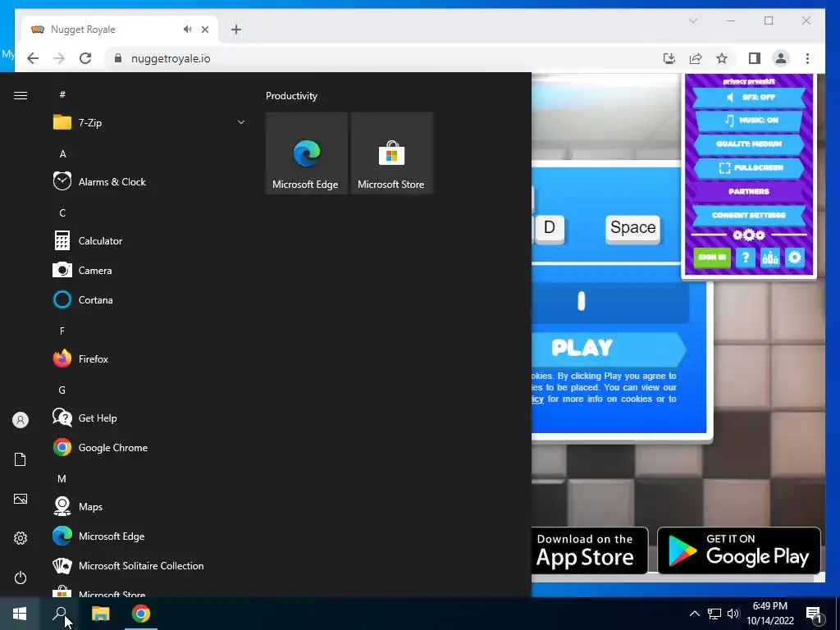Toggle FULLSCREEN mode in game
This screenshot has width=840, height=630.
(x=749, y=167)
